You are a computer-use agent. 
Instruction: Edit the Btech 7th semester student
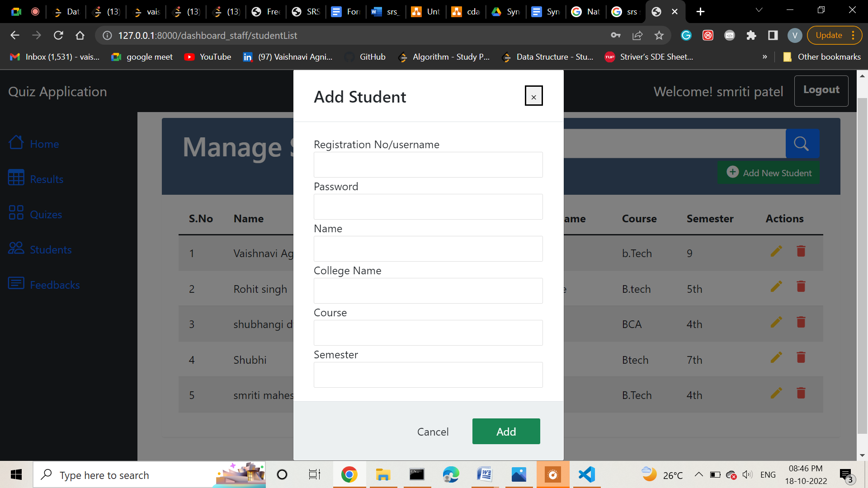(x=776, y=357)
